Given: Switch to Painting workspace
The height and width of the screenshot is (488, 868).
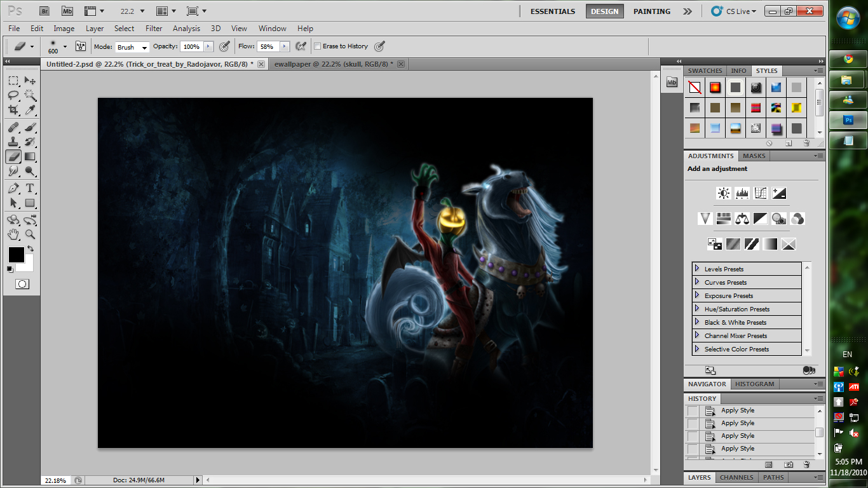Looking at the screenshot, I should pyautogui.click(x=652, y=11).
